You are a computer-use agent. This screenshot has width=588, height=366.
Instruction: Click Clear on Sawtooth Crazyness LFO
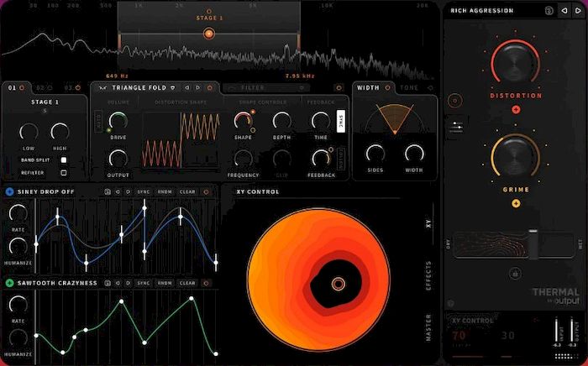187,283
